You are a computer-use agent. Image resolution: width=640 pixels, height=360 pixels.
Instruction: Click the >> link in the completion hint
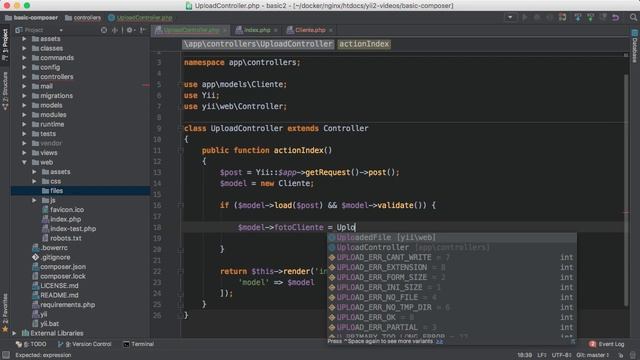[x=439, y=341]
